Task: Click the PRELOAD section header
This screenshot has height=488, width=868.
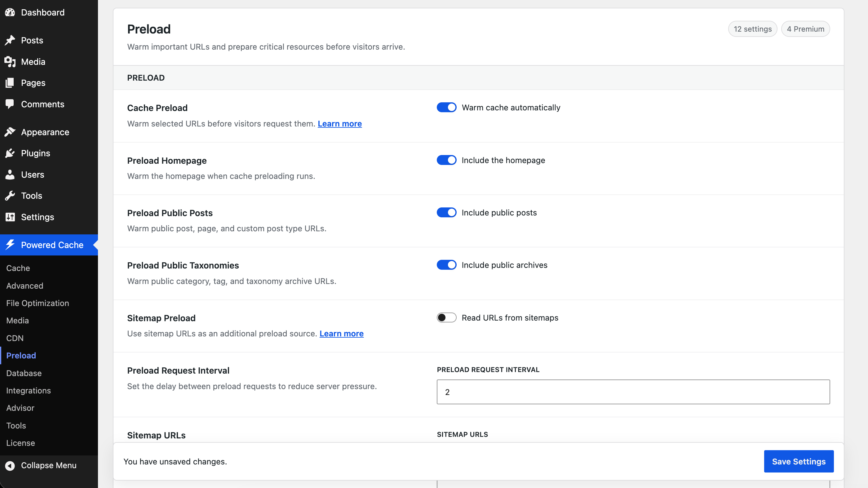Action: [x=146, y=78]
